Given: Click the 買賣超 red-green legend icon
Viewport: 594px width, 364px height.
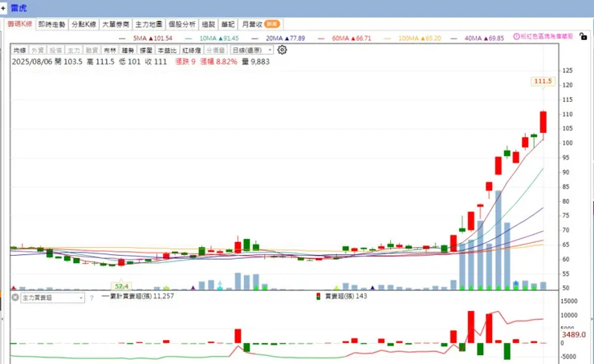Looking at the screenshot, I should tap(319, 297).
